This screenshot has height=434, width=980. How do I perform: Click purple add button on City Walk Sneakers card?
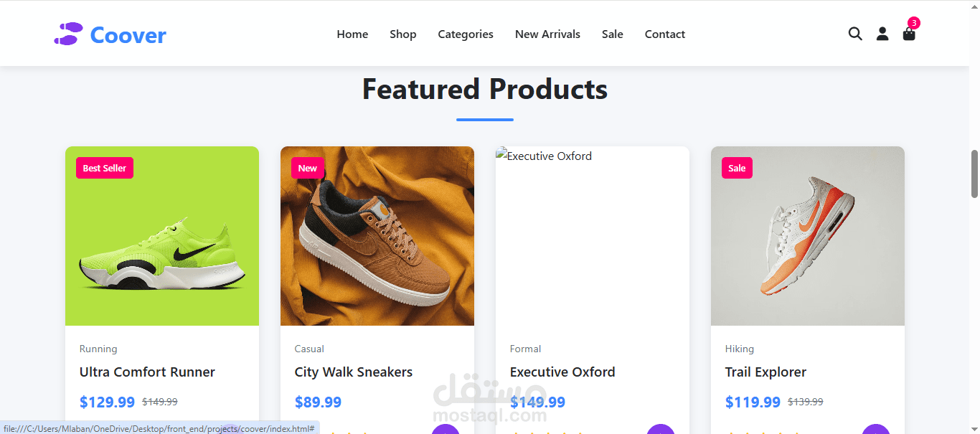click(445, 430)
